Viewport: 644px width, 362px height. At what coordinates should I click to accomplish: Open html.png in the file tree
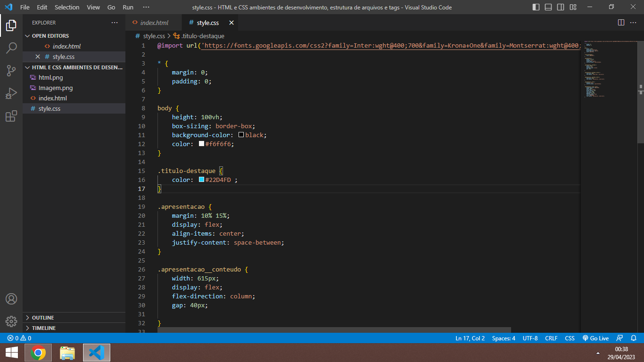pos(74,77)
